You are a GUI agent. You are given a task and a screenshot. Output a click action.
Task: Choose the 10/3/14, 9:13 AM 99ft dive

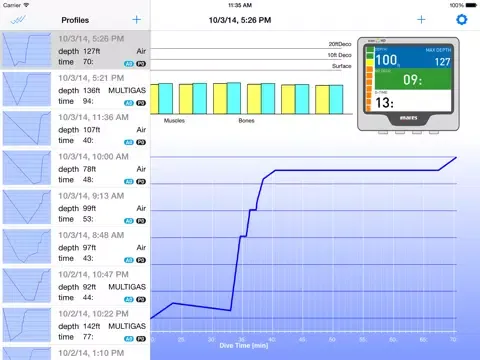[75, 208]
